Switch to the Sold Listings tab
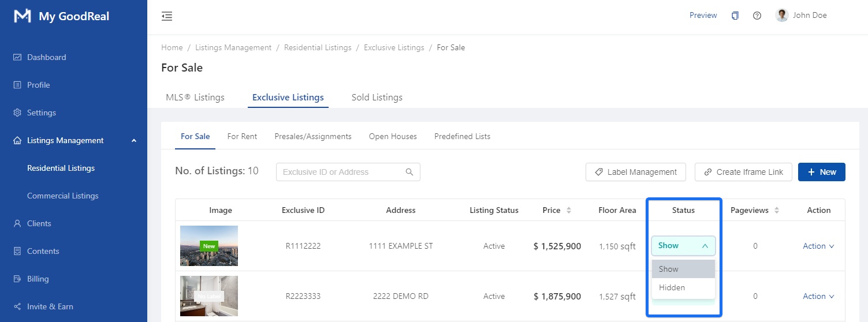Viewport: 868px width, 322px height. (377, 98)
